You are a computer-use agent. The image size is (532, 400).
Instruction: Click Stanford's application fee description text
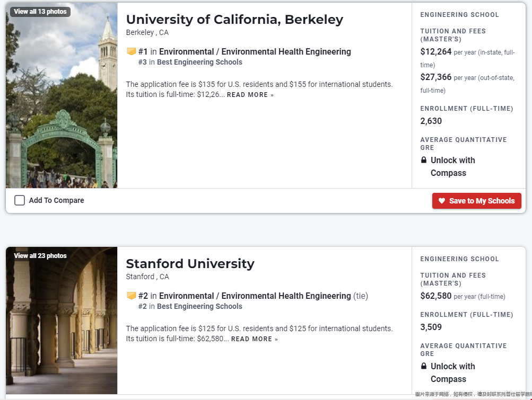(x=259, y=333)
